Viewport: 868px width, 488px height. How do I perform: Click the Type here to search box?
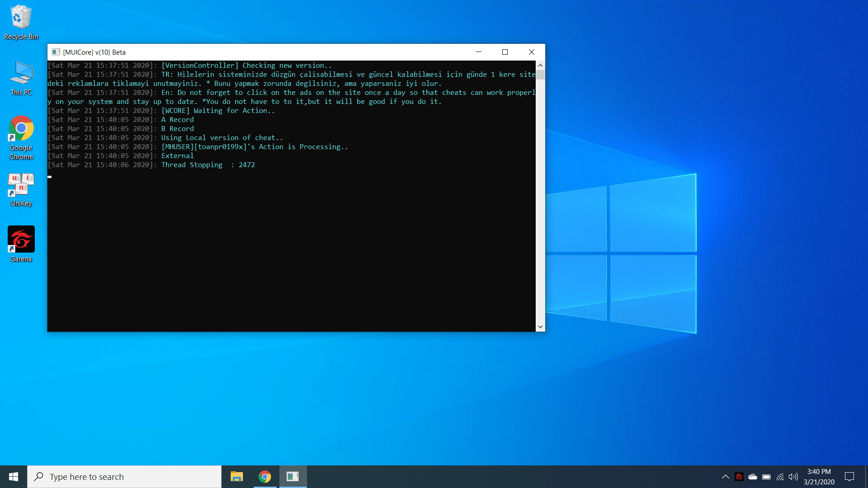pos(124,477)
